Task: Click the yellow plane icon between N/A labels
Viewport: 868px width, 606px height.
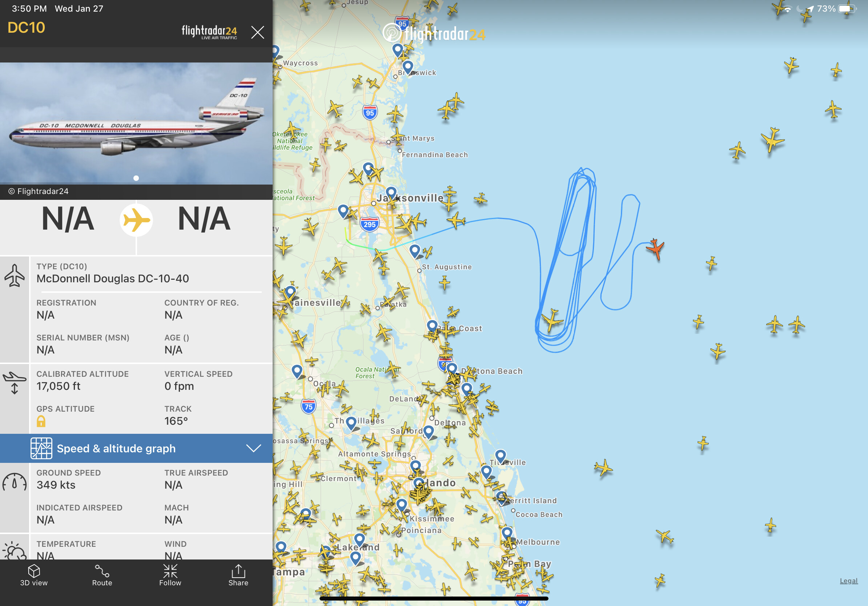Action: [136, 220]
